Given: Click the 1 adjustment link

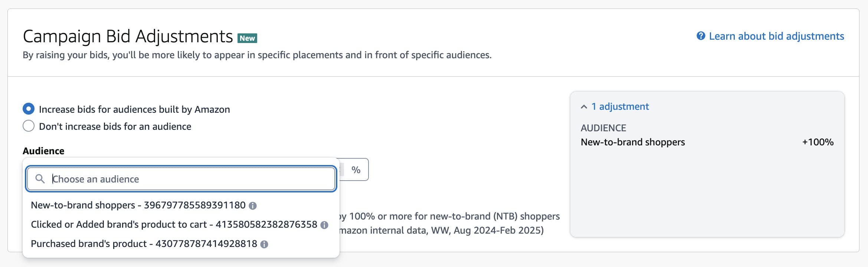Looking at the screenshot, I should pyautogui.click(x=619, y=106).
